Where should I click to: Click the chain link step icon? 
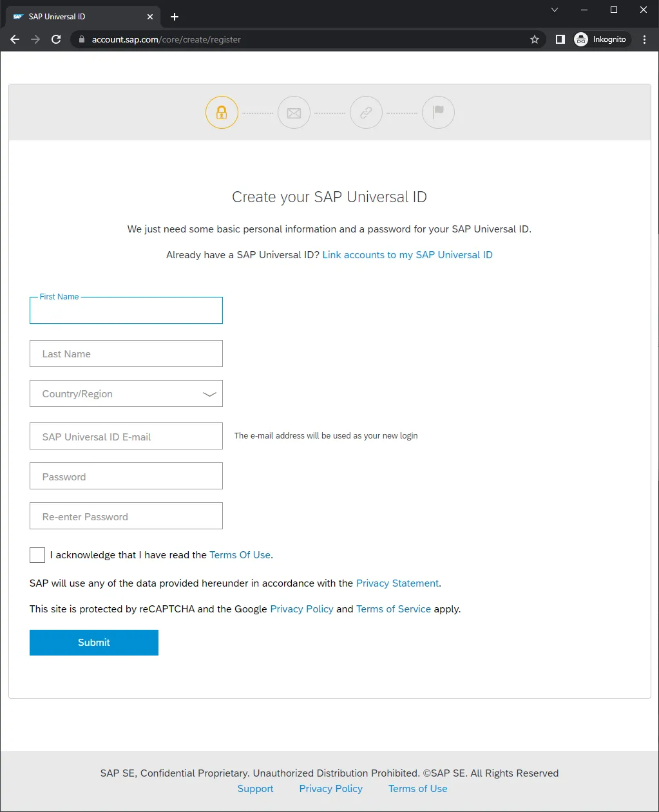click(x=366, y=113)
